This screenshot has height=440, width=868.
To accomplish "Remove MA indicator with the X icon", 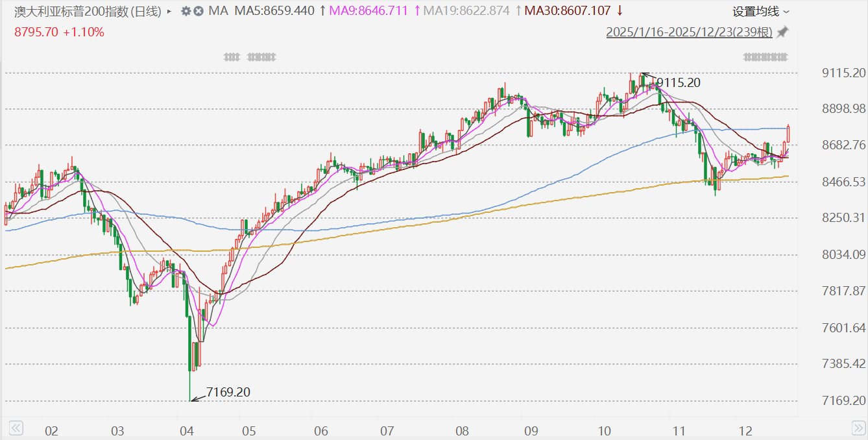I will pyautogui.click(x=197, y=12).
